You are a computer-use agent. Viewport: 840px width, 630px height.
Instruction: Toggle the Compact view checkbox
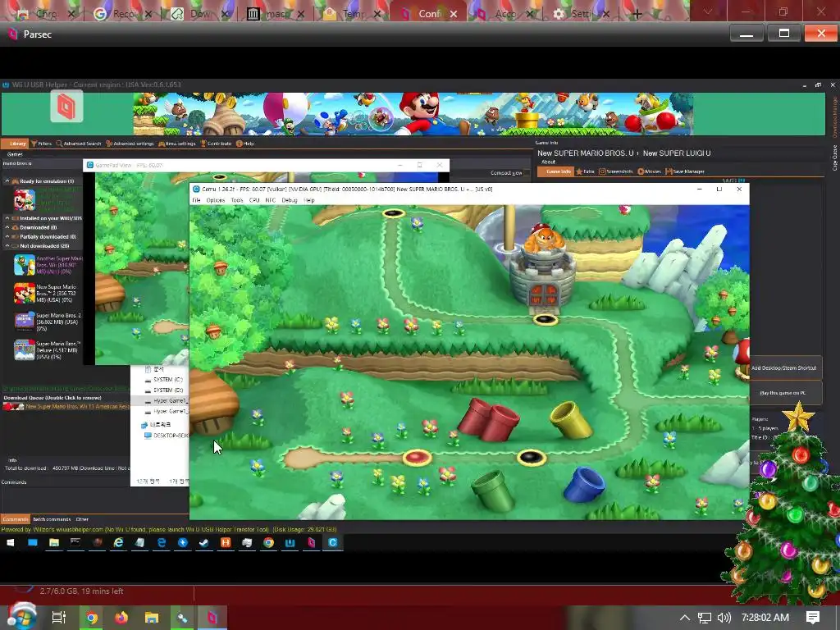[x=527, y=173]
